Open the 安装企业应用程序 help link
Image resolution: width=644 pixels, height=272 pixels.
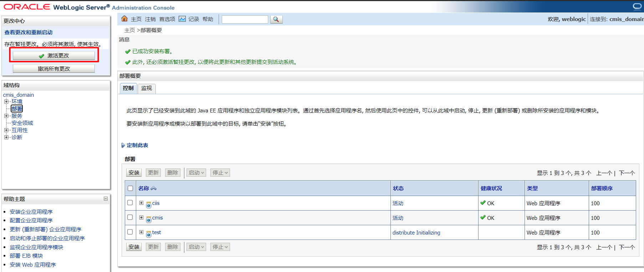[x=31, y=212]
